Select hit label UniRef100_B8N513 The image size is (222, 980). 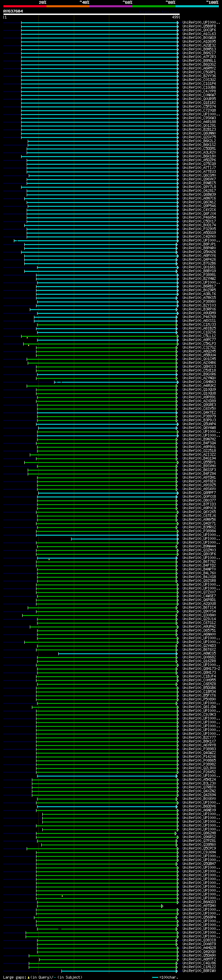tap(199, 49)
